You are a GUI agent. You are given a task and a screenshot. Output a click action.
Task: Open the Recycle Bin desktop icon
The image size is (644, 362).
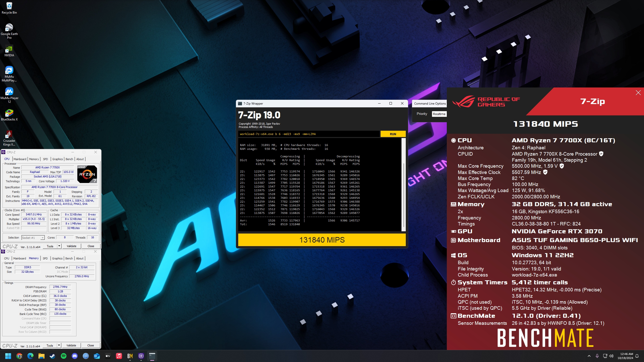[9, 8]
